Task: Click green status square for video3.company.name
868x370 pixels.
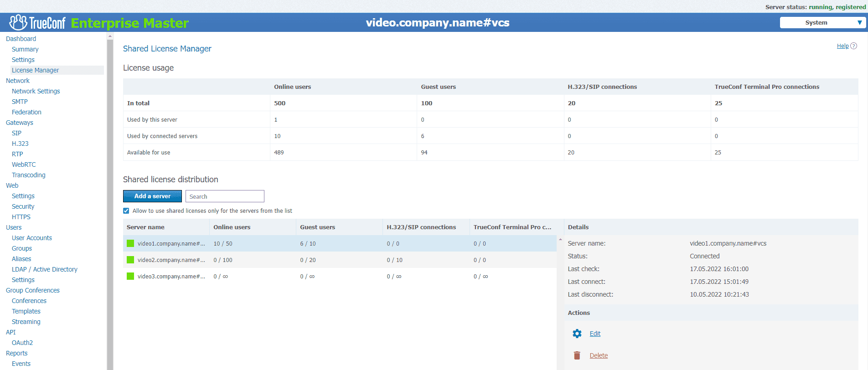Action: tap(130, 276)
